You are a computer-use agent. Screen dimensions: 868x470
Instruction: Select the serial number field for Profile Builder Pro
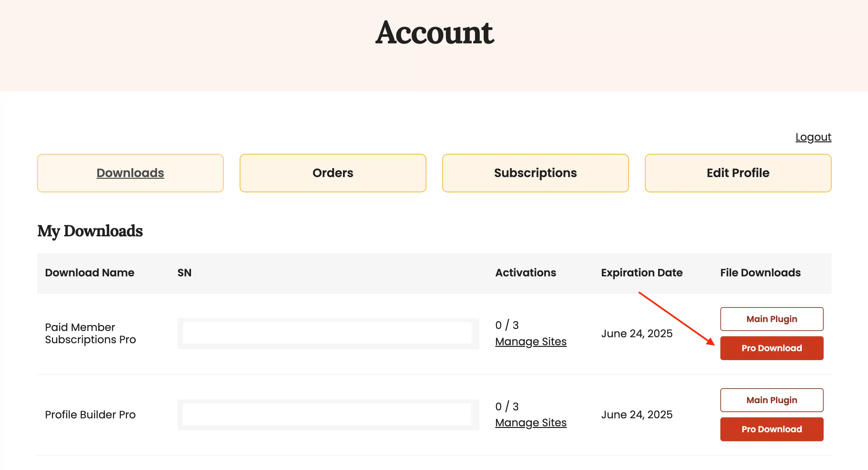(328, 414)
